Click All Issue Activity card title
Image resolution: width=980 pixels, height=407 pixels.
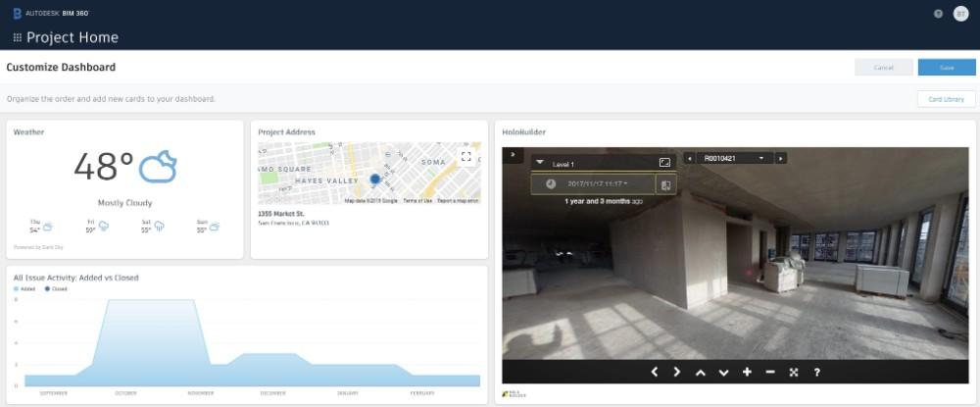click(76, 278)
